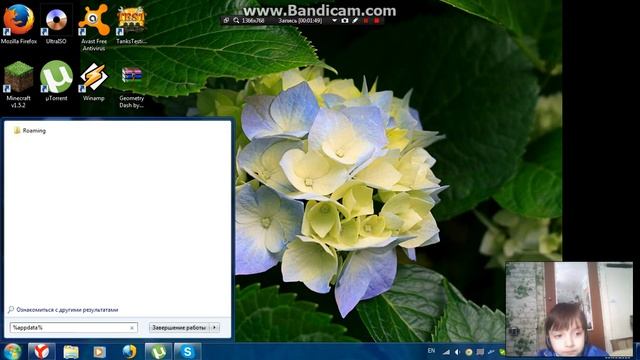Viewport: 640px width, 360px height.
Task: Take a screenshot with Bandicam camera icon
Action: pyautogui.click(x=345, y=20)
